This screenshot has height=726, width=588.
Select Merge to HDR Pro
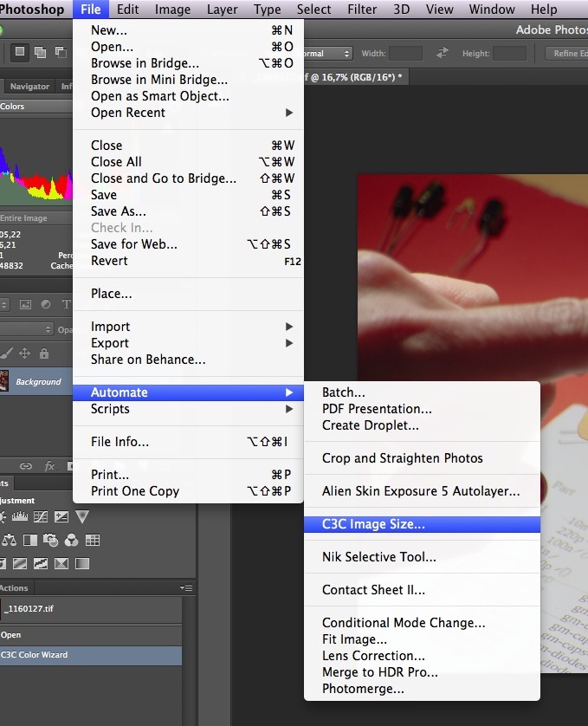coord(422,672)
